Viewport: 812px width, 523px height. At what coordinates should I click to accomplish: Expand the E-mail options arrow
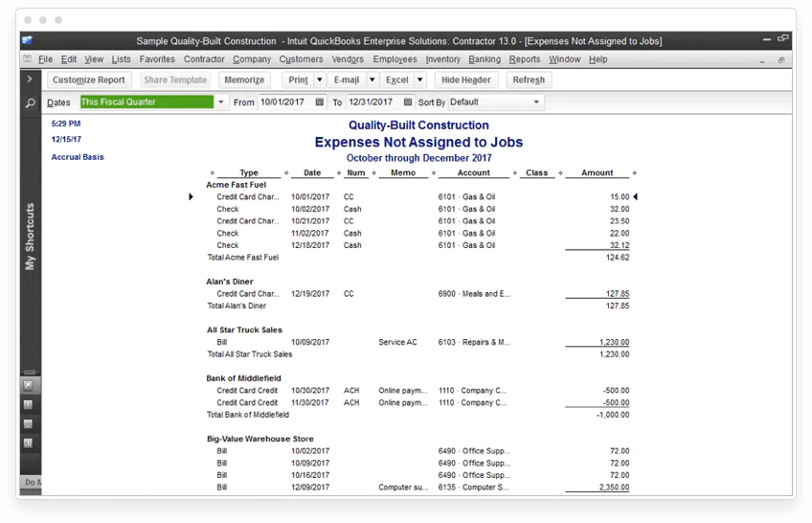[372, 80]
